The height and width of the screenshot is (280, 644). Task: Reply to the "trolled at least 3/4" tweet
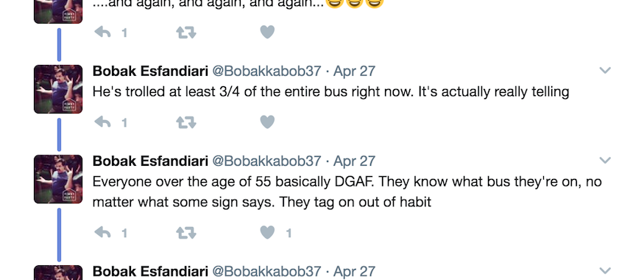click(103, 122)
